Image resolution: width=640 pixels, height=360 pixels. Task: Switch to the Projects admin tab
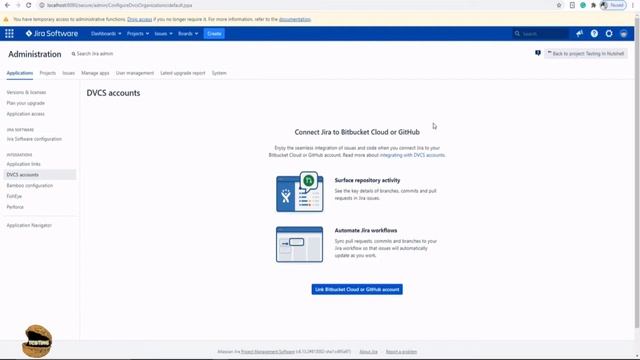coord(48,73)
